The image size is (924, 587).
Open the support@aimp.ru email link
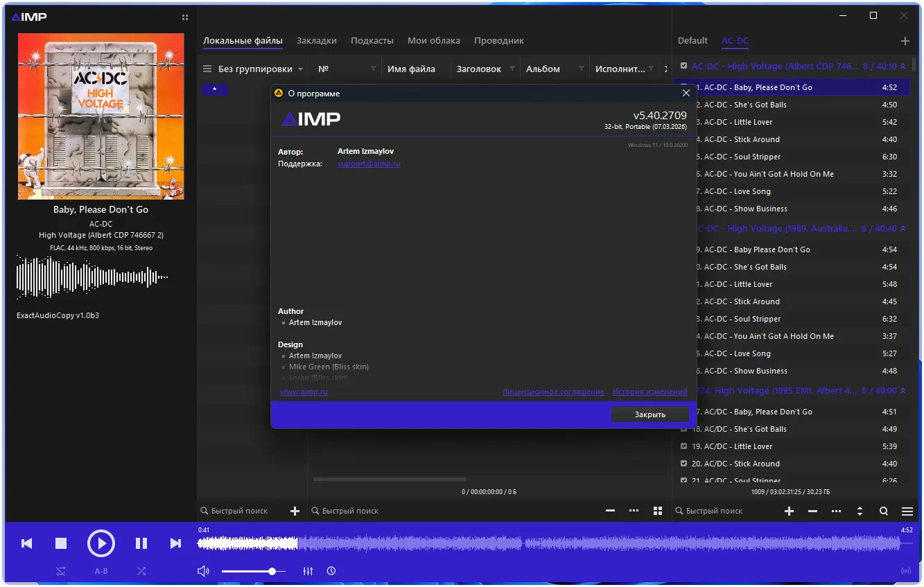click(369, 164)
